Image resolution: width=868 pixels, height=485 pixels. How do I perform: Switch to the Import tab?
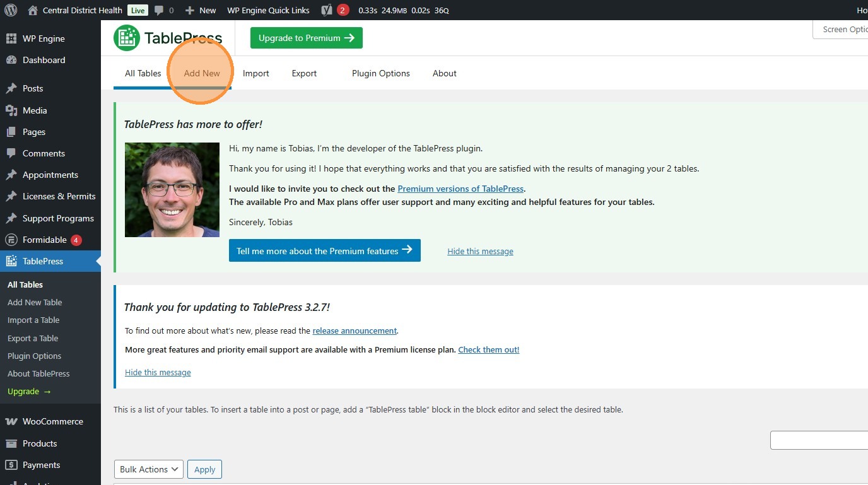pyautogui.click(x=256, y=73)
